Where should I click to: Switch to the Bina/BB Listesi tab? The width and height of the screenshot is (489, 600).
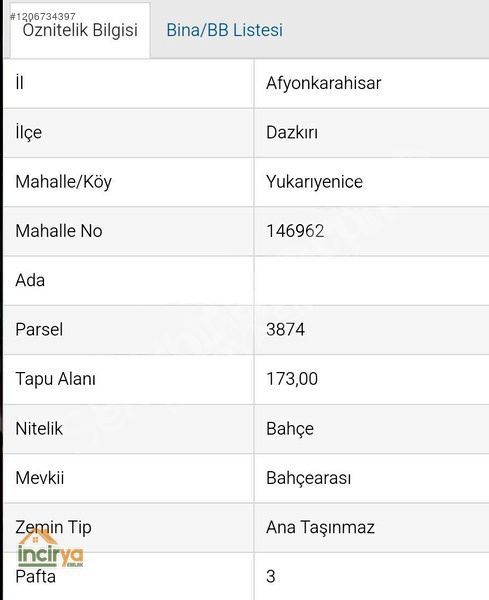coord(225,30)
